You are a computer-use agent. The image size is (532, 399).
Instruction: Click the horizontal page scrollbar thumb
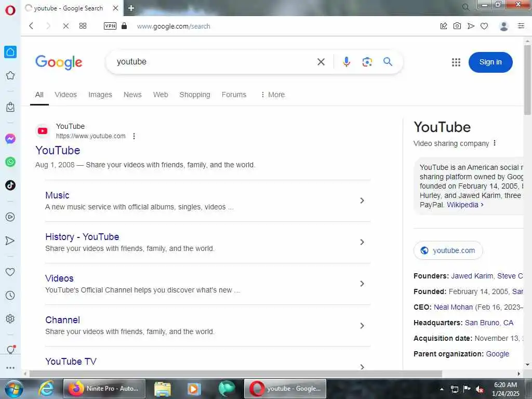point(236,374)
